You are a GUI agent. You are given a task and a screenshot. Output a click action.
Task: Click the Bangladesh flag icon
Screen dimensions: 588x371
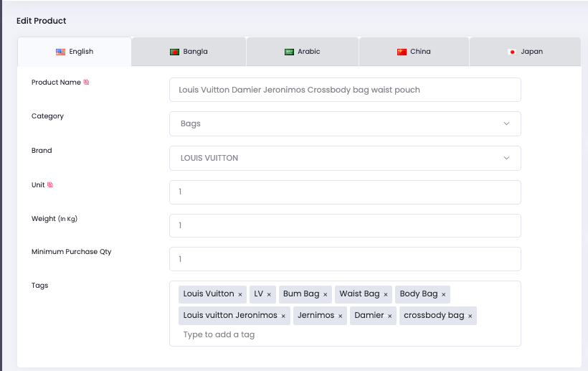[174, 52]
